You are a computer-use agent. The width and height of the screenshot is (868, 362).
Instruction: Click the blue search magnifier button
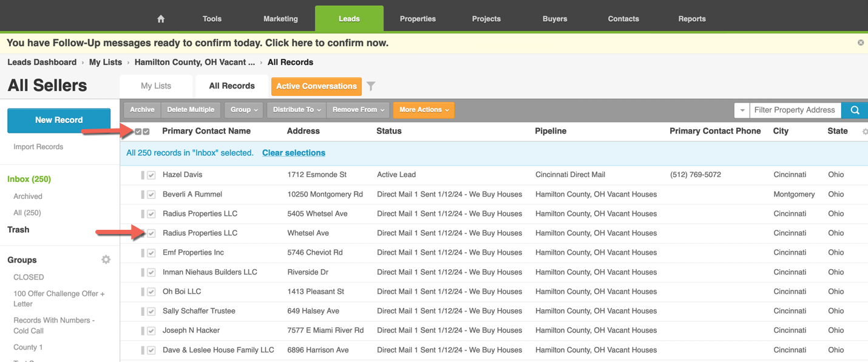coord(855,110)
